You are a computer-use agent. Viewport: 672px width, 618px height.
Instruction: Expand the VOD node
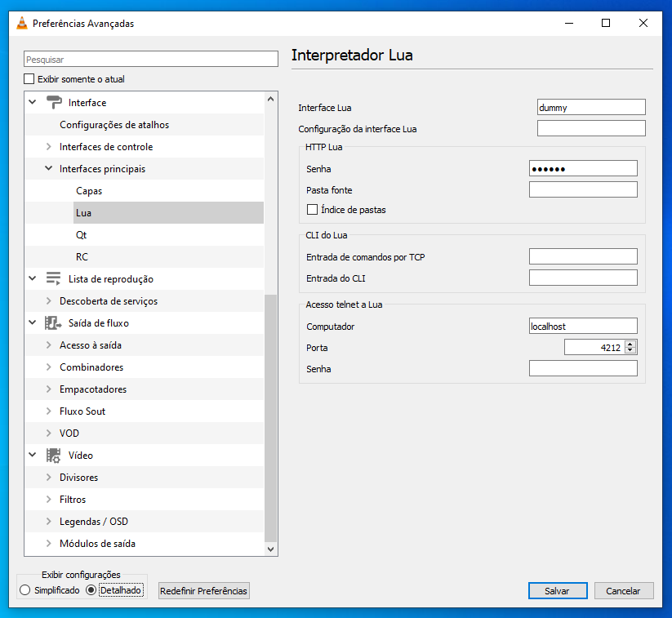(49, 433)
